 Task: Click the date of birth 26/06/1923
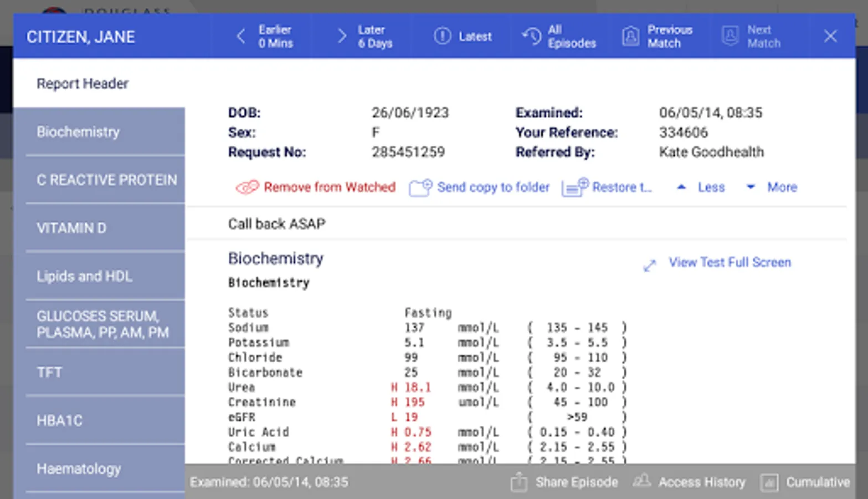[410, 113]
